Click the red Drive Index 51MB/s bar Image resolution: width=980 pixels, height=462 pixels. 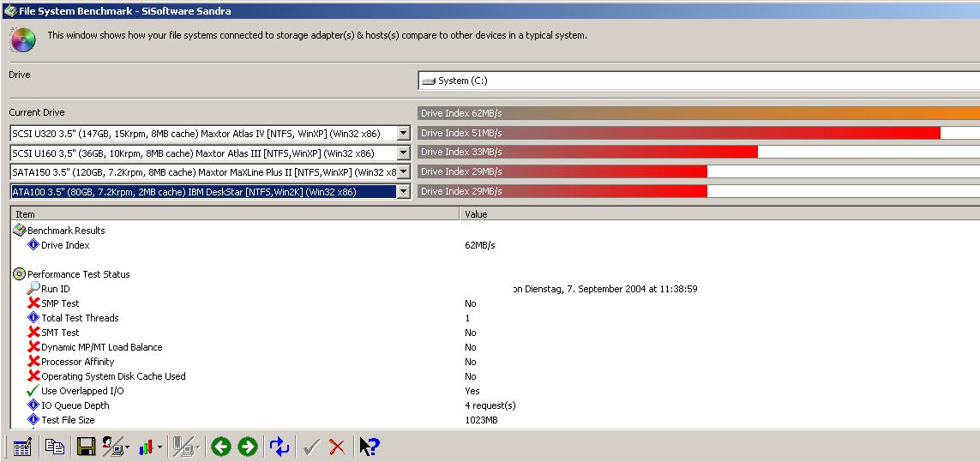click(x=679, y=133)
